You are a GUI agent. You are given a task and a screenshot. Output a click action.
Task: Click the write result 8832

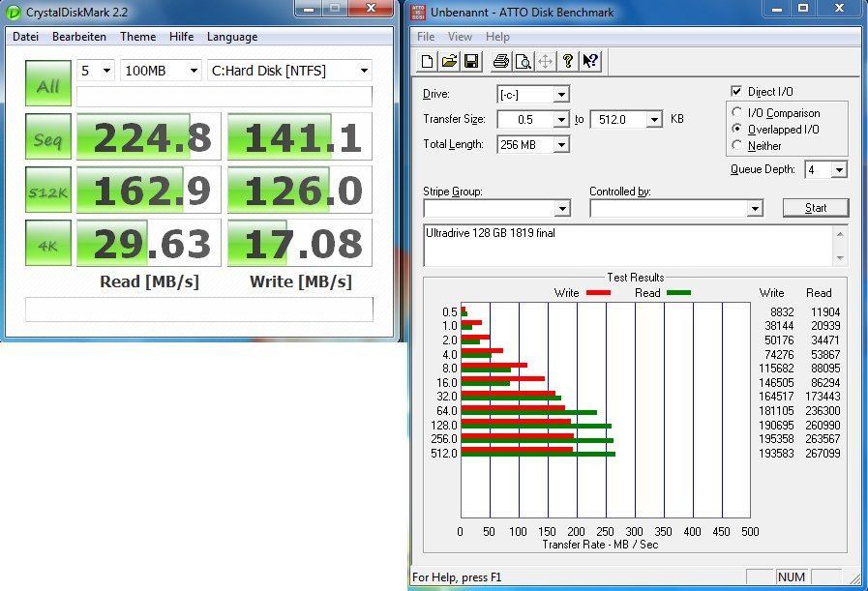(782, 312)
